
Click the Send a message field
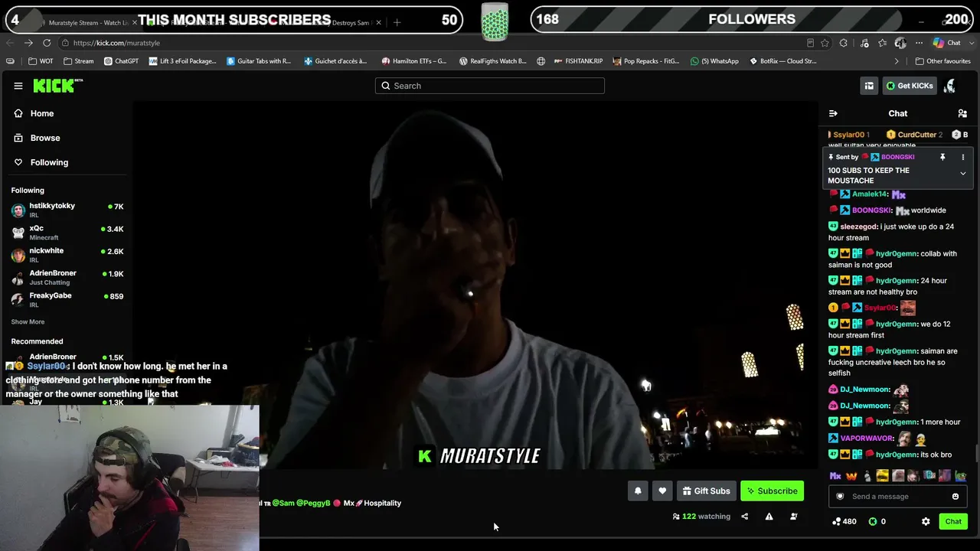(x=898, y=497)
